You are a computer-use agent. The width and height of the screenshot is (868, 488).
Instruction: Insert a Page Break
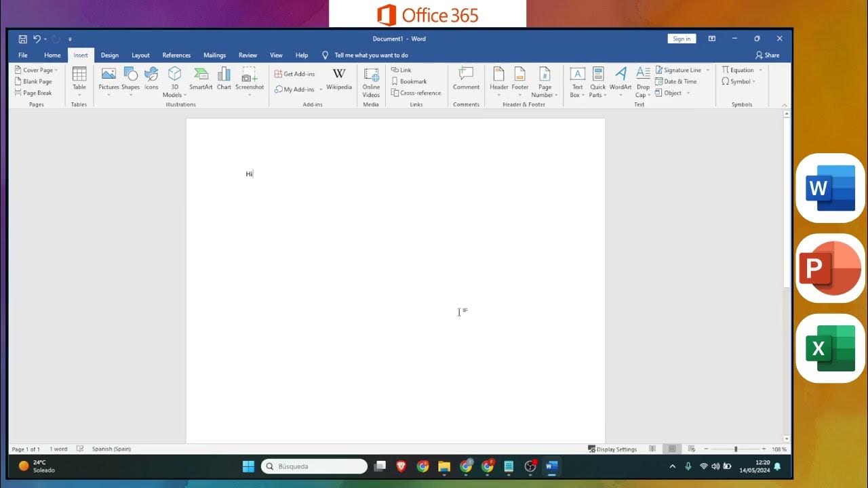[33, 93]
